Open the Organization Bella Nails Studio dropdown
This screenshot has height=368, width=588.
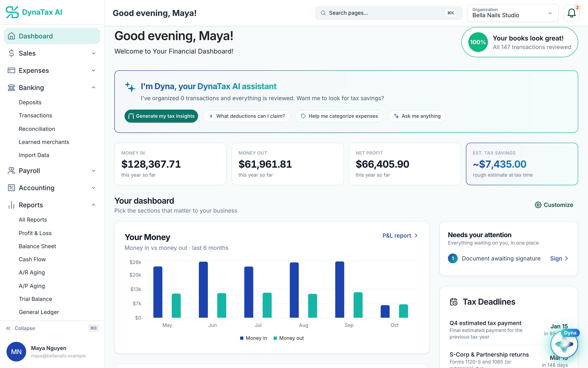click(x=513, y=13)
